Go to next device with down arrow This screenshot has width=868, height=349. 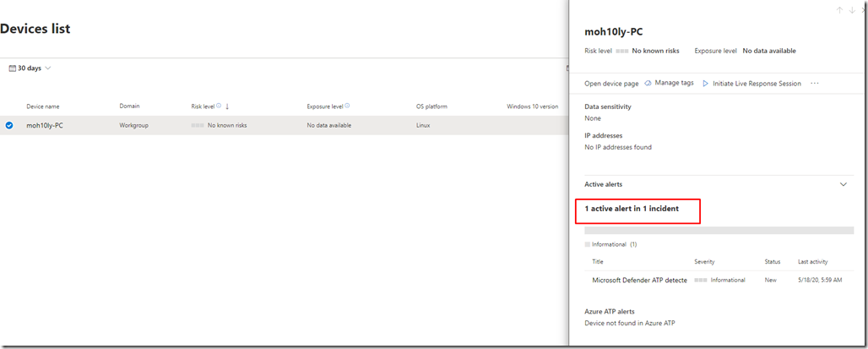coord(851,10)
